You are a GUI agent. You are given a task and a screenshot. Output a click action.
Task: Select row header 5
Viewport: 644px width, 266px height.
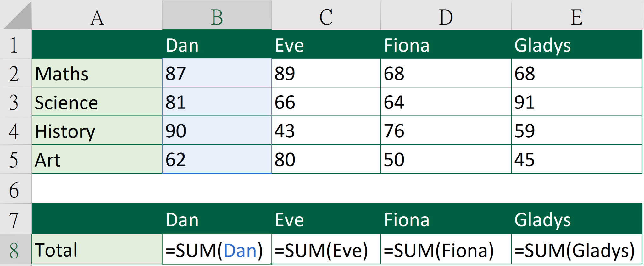[x=15, y=160]
